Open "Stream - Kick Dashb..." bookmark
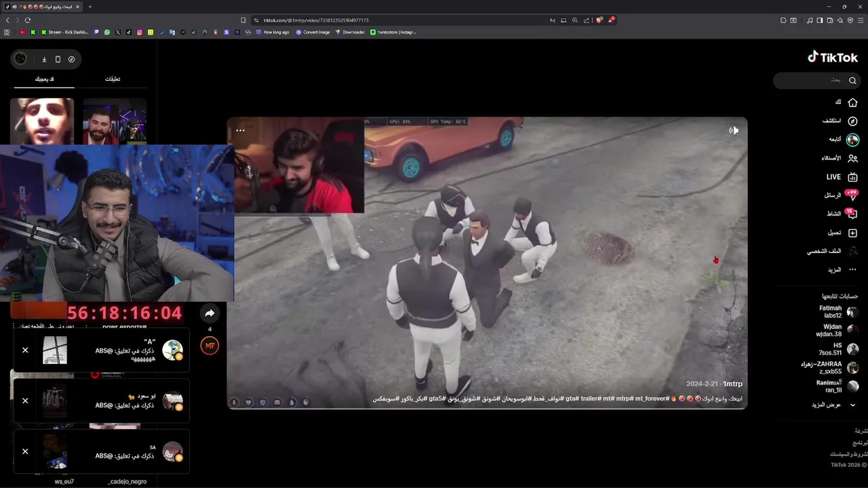The width and height of the screenshot is (868, 488). [64, 32]
